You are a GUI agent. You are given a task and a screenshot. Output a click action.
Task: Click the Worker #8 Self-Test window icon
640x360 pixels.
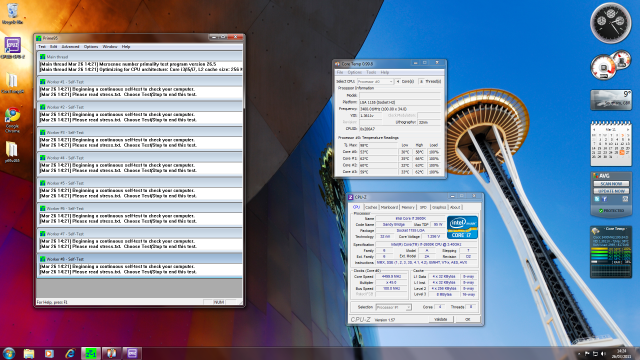pyautogui.click(x=42, y=259)
